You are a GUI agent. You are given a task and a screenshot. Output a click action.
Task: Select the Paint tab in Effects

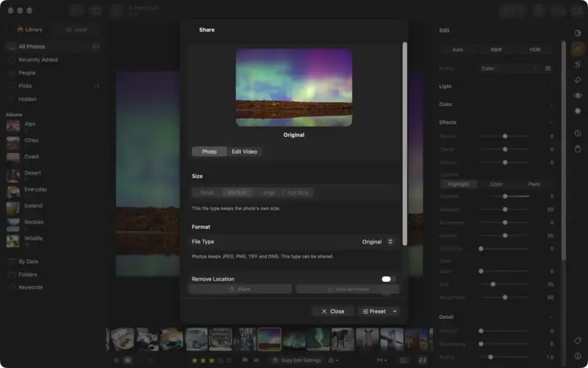(x=534, y=184)
